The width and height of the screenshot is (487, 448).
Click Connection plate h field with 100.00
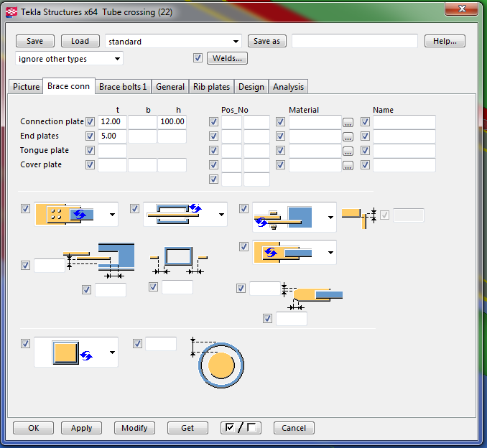172,122
